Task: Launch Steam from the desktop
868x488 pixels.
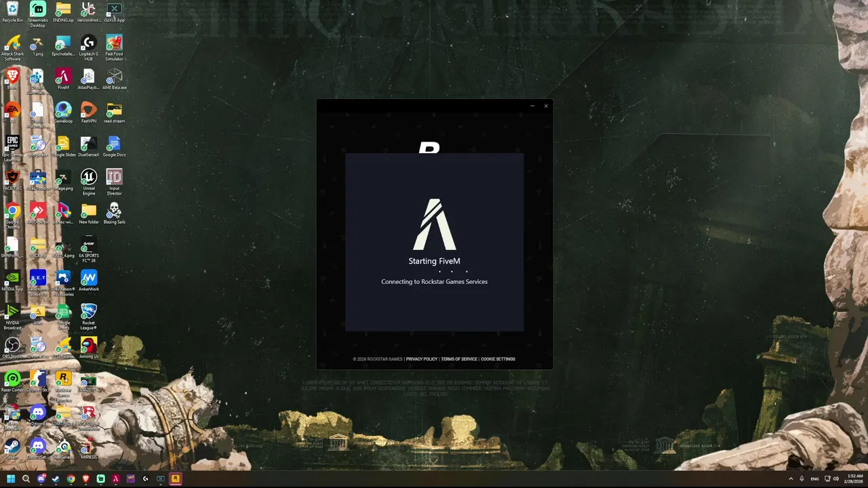Action: [12, 449]
